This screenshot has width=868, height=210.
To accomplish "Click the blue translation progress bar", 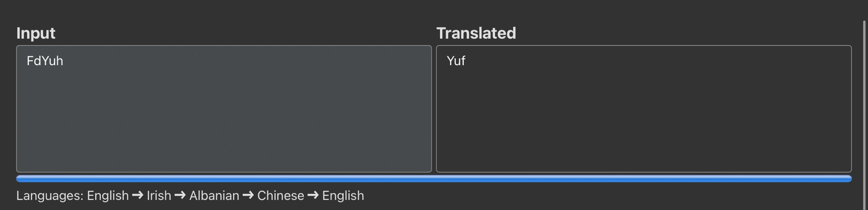I will coord(434,179).
